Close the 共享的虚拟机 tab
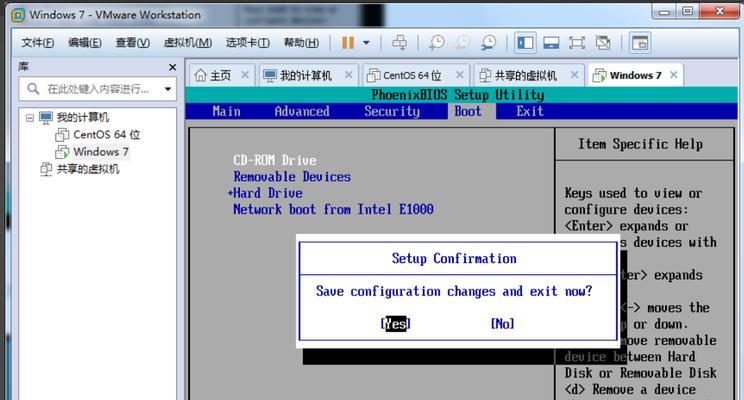 (574, 74)
